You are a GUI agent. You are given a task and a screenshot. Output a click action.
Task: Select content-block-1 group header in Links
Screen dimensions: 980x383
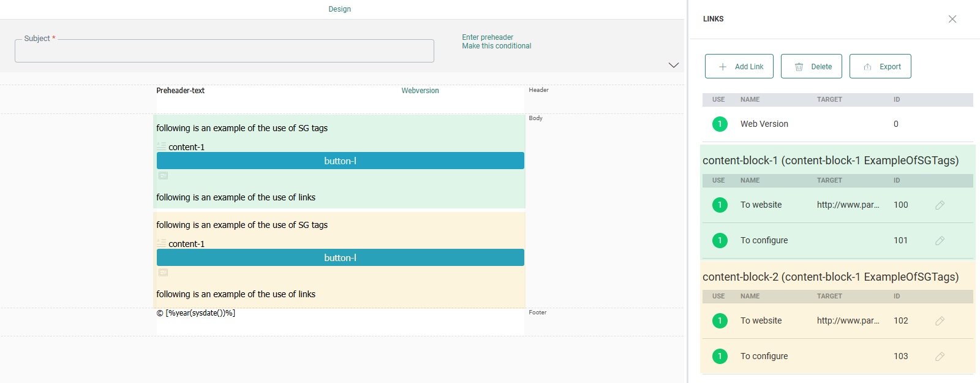point(830,161)
